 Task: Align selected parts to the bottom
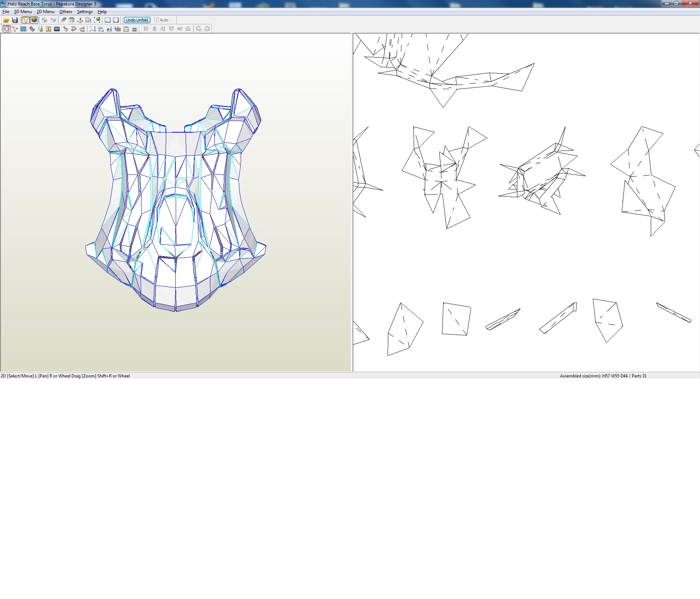click(x=188, y=29)
